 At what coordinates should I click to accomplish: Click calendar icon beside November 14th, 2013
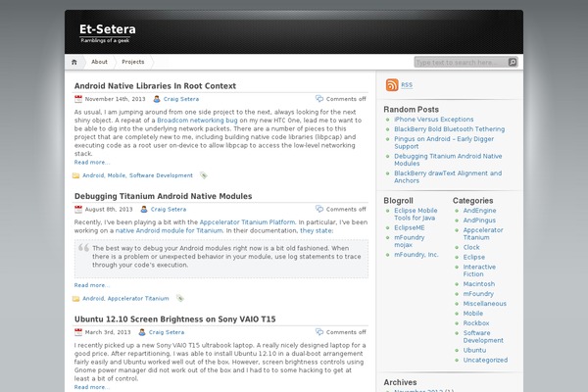(x=78, y=99)
